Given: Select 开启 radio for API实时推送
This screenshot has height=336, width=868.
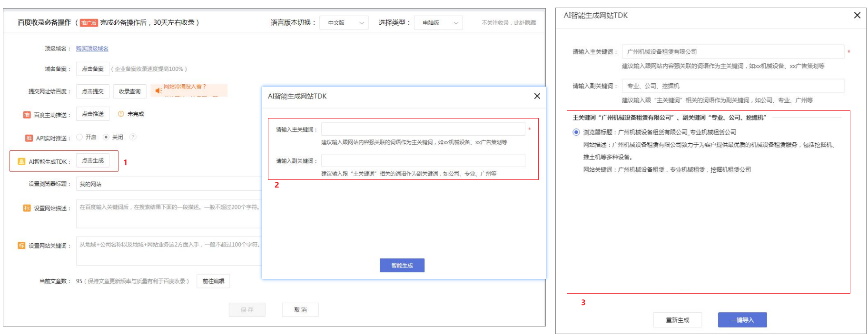Looking at the screenshot, I should click(79, 137).
